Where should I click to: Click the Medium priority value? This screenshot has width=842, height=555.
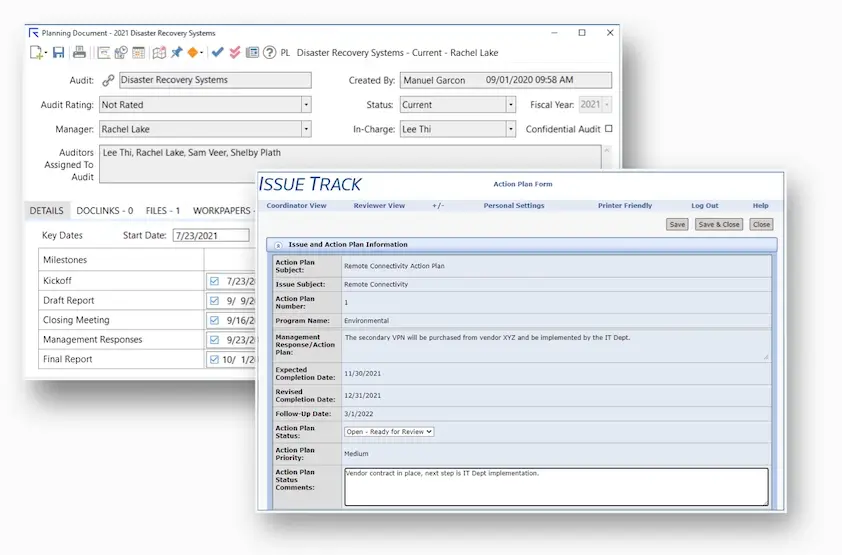[356, 454]
